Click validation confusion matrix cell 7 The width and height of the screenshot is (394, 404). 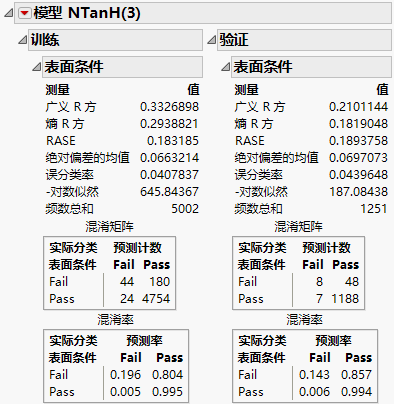[319, 299]
